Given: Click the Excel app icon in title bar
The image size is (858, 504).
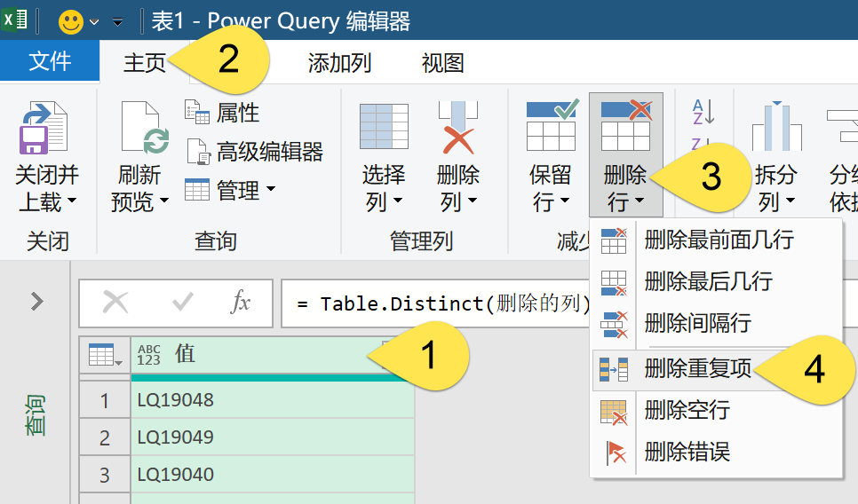Looking at the screenshot, I should (14, 20).
